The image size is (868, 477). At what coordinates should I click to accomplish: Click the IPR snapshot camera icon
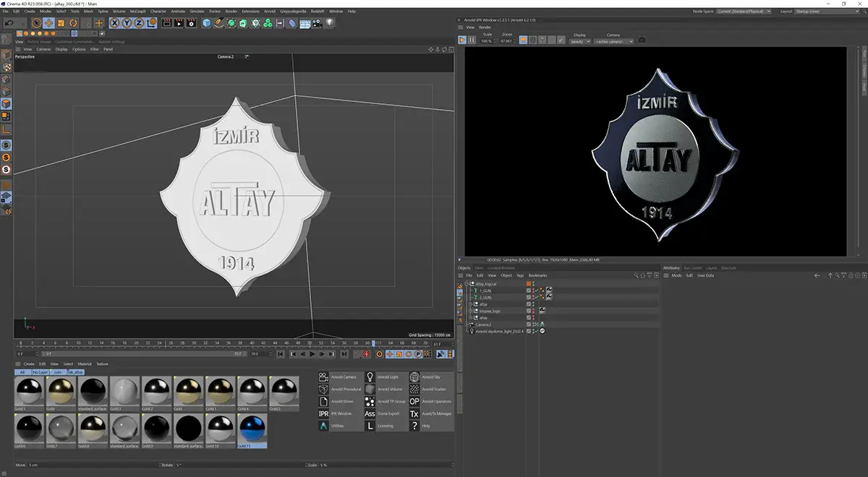[x=642, y=40]
